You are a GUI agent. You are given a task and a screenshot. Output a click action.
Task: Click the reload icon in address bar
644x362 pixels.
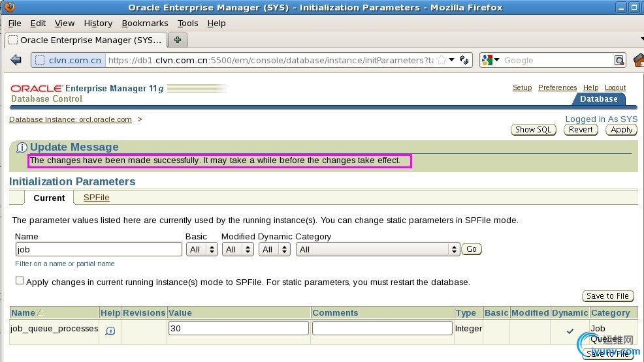coord(464,60)
